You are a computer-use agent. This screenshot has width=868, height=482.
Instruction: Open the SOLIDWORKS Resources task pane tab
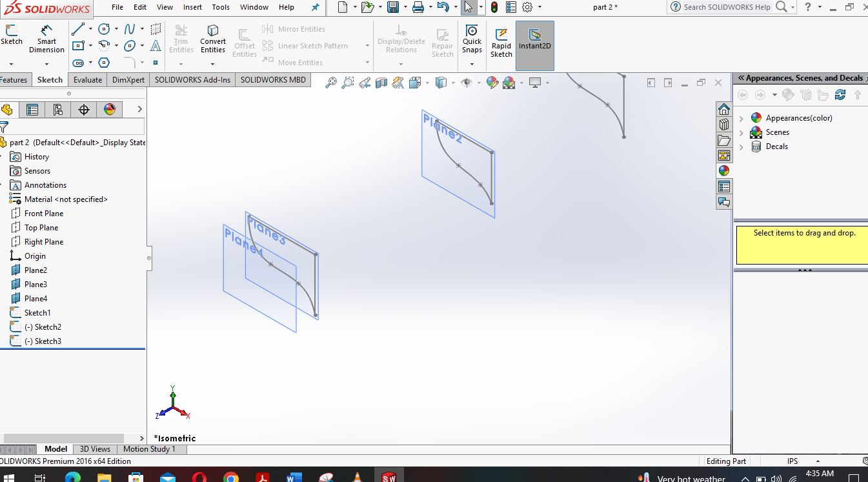(x=724, y=108)
